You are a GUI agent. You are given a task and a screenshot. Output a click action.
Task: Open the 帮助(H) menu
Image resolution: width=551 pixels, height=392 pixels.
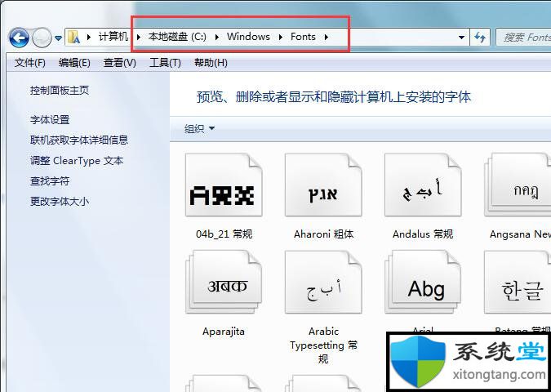click(211, 63)
